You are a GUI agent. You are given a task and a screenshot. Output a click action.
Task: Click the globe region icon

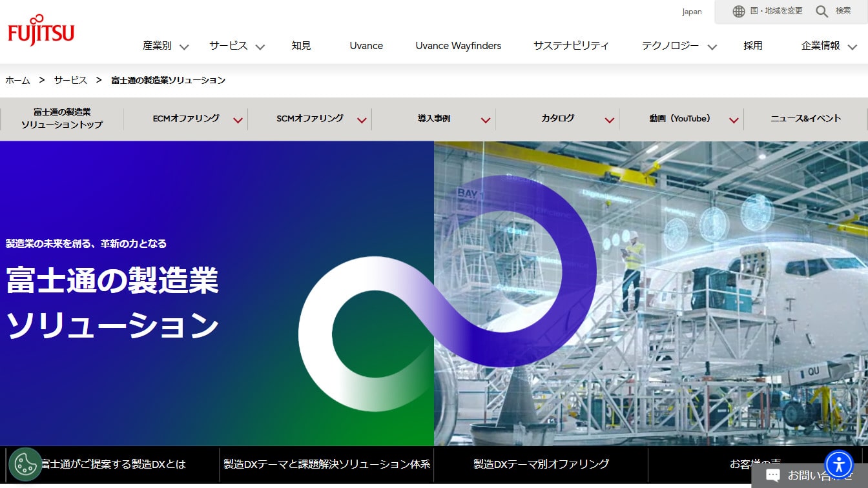pos(739,11)
